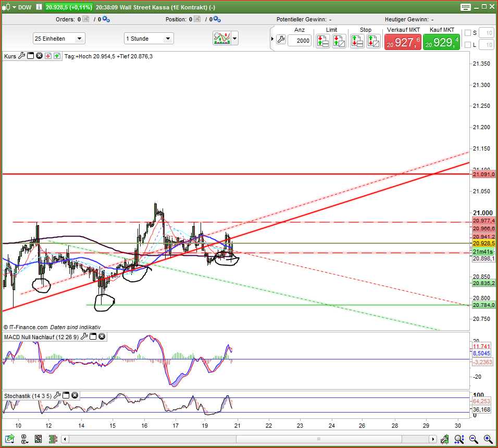Image resolution: width=498 pixels, height=448 pixels.
Task: Click the Kurs panel label
Action: coord(10,56)
